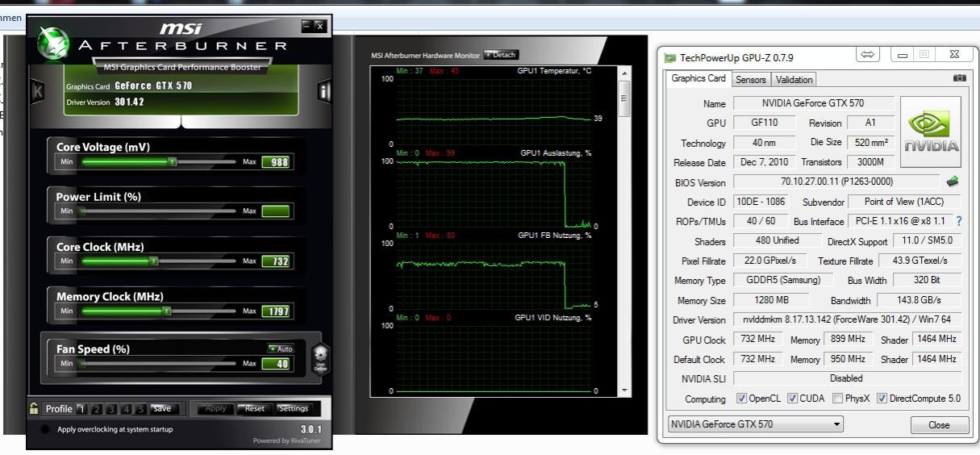
Task: Detach the hardware monitor panel
Action: click(500, 55)
